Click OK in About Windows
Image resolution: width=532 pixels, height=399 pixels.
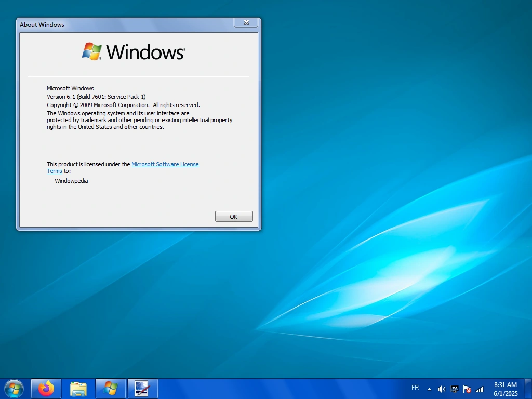(234, 217)
